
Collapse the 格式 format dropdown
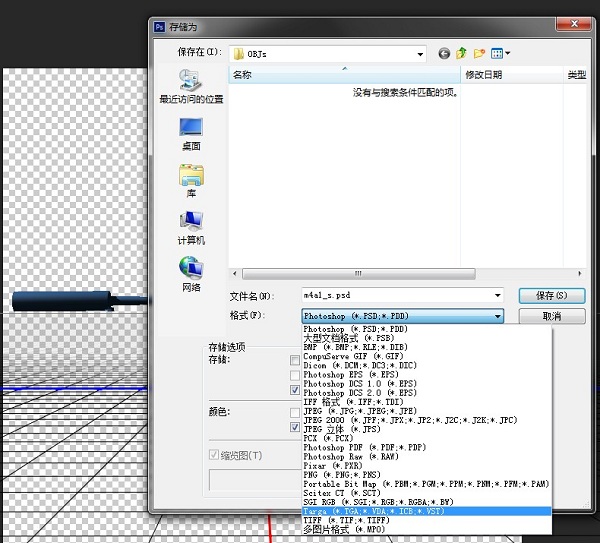[x=497, y=316]
